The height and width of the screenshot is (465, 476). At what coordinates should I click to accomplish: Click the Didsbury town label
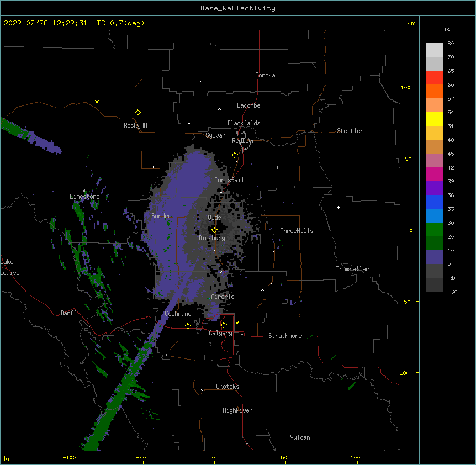point(212,238)
